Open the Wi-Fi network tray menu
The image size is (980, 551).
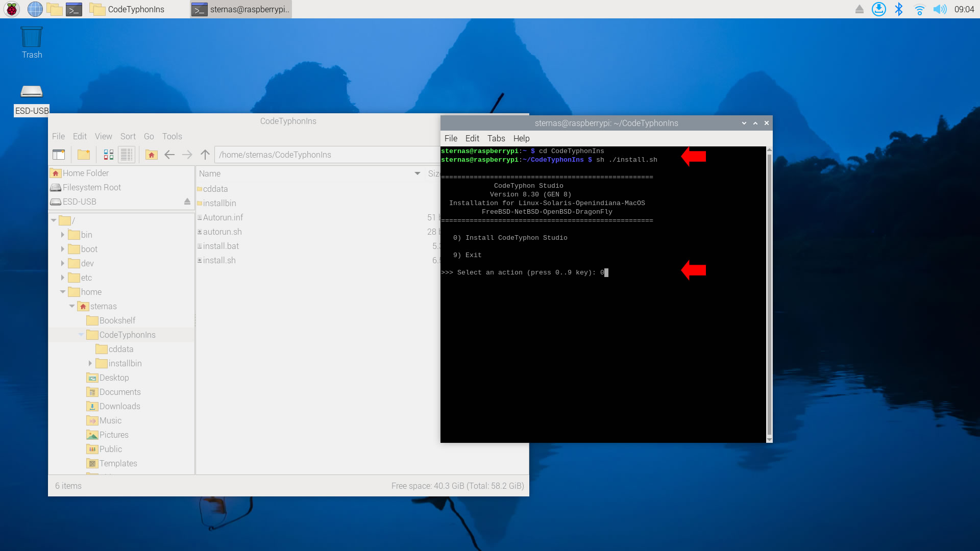click(919, 9)
